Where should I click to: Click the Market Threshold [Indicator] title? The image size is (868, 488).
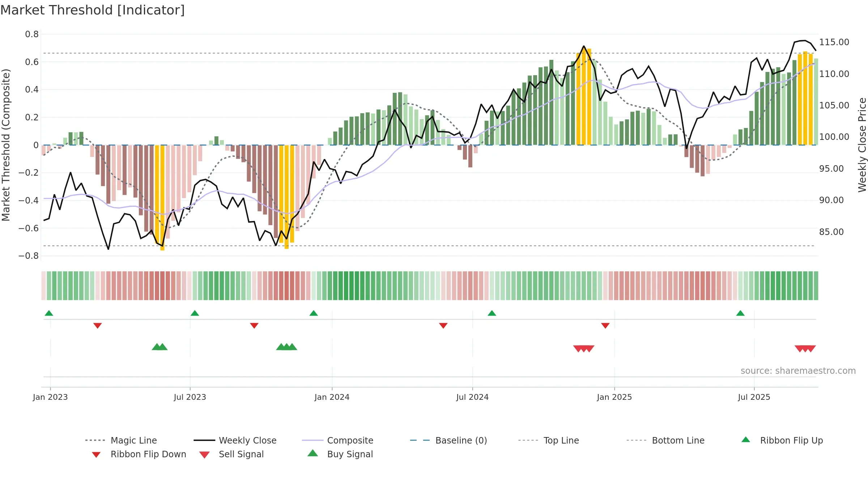93,10
